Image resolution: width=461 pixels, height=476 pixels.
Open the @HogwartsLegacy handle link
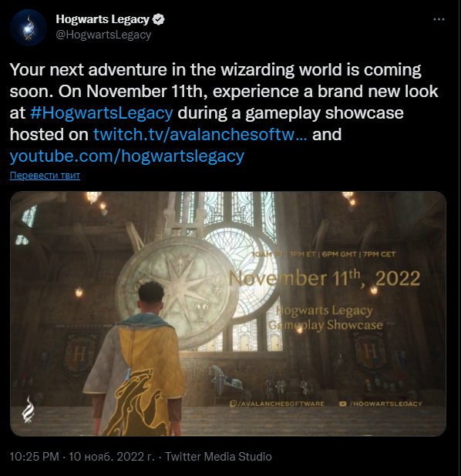(x=103, y=35)
